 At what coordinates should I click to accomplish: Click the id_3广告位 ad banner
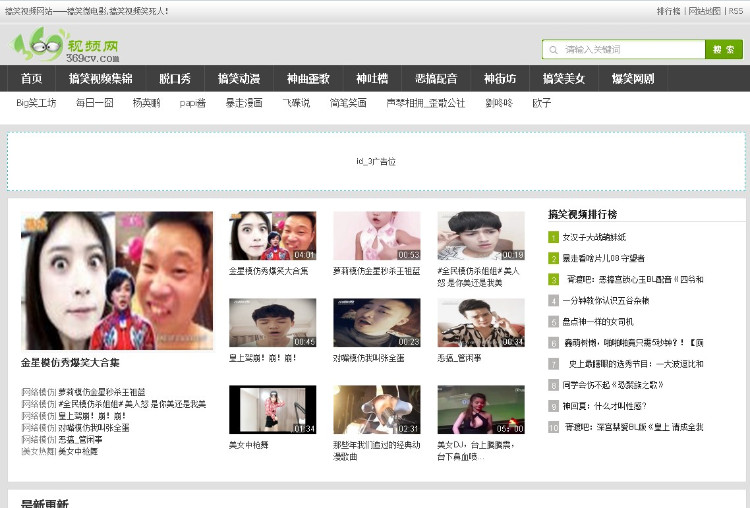376,162
